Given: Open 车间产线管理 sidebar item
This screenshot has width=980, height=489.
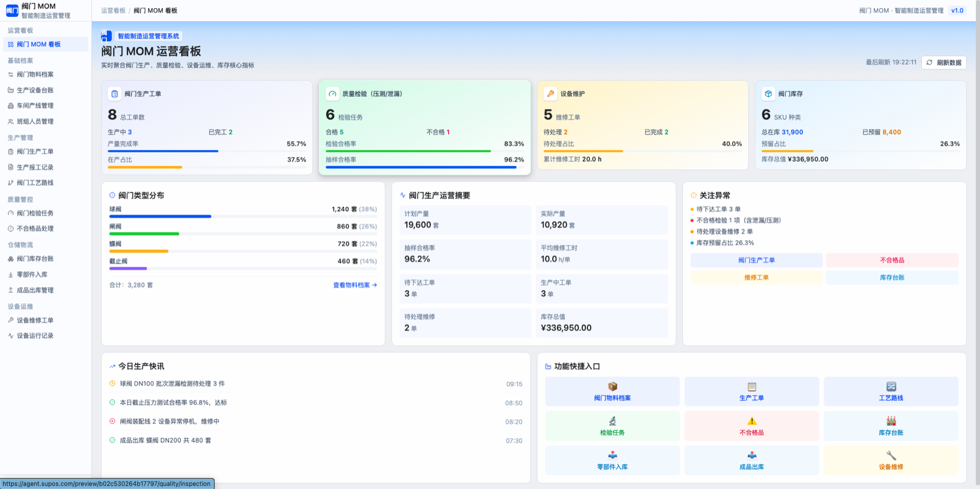Looking at the screenshot, I should tap(46, 106).
